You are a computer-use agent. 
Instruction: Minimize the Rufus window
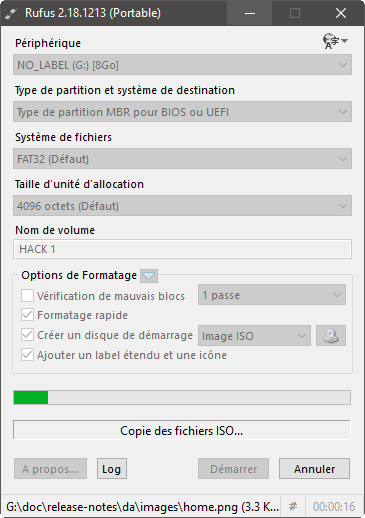pyautogui.click(x=250, y=13)
